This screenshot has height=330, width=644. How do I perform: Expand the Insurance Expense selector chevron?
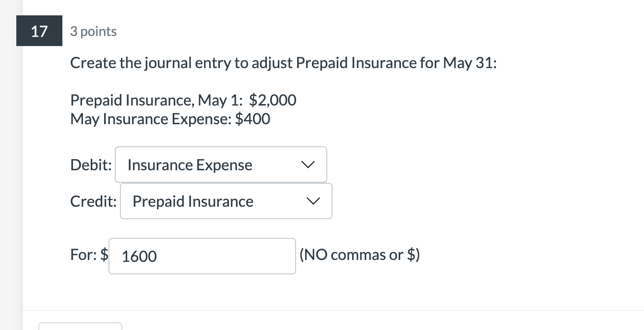coord(308,165)
